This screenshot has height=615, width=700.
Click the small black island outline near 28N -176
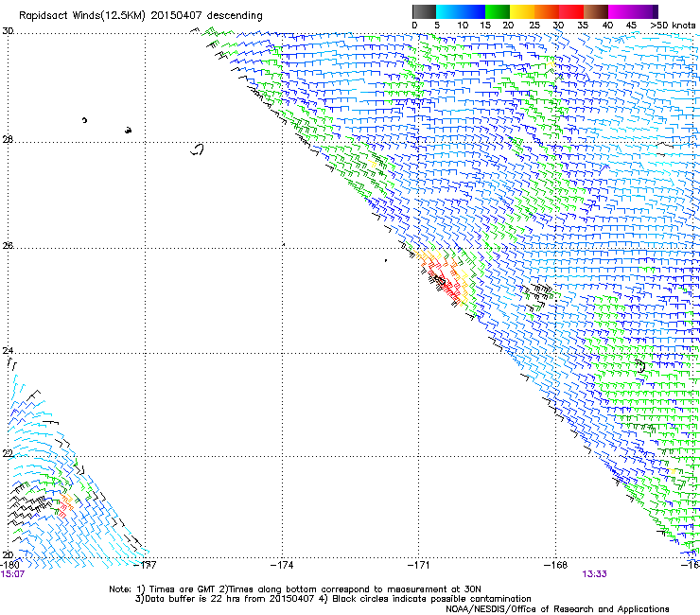(198, 149)
